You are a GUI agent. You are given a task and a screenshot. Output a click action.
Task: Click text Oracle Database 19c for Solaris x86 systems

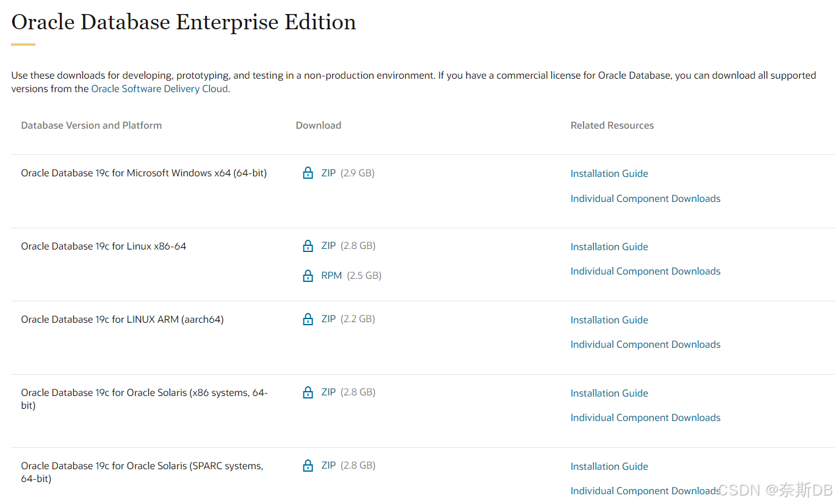(144, 399)
